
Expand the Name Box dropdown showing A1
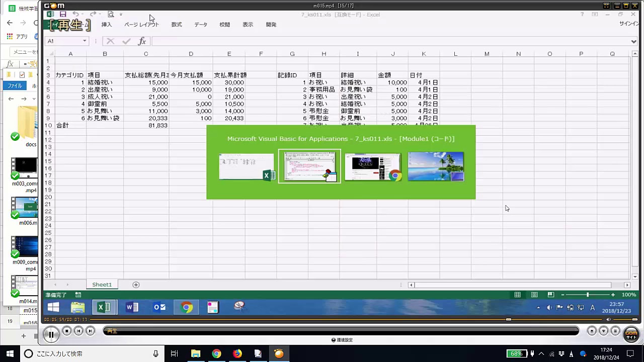[x=85, y=41]
